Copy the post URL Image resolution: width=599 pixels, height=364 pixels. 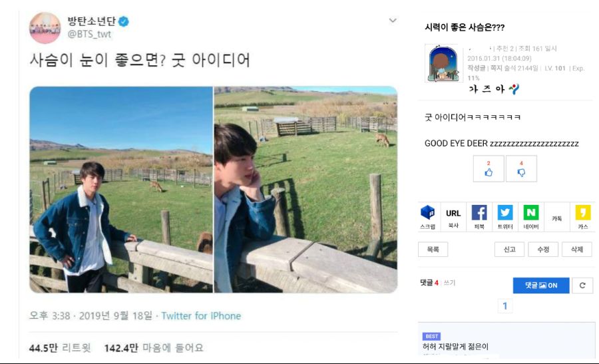pyautogui.click(x=453, y=217)
